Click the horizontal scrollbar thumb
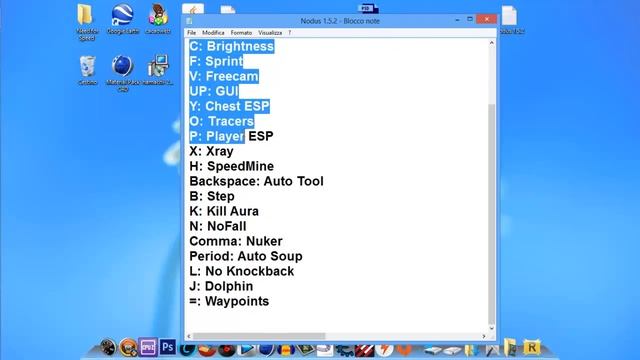 pos(259,336)
